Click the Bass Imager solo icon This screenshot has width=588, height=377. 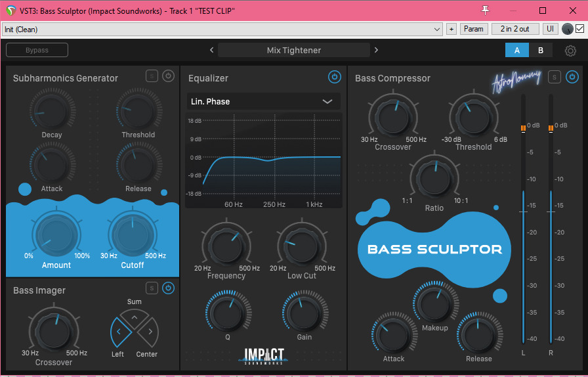click(152, 288)
